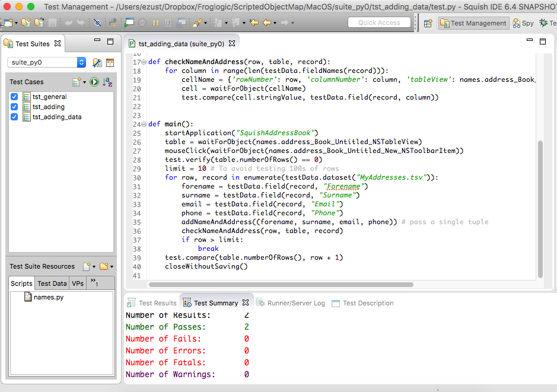This screenshot has height=392, width=557.
Task: Create new test case icon
Action: (x=77, y=82)
